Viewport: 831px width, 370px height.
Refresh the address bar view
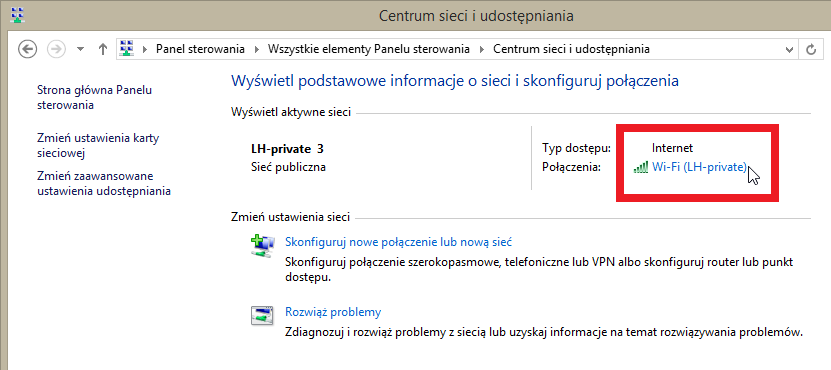click(811, 49)
